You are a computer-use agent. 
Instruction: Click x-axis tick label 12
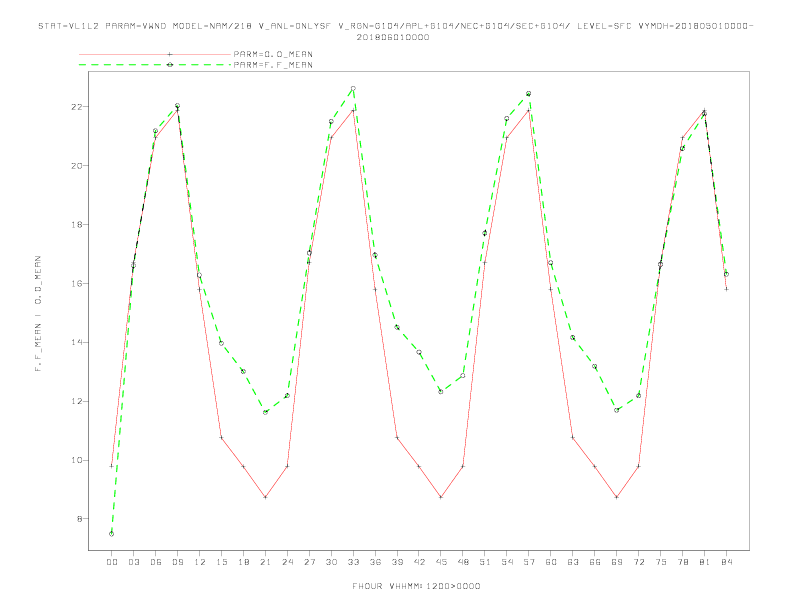pyautogui.click(x=200, y=562)
